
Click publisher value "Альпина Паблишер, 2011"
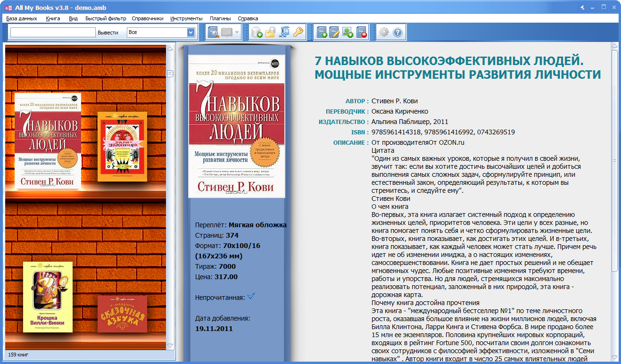click(x=410, y=122)
